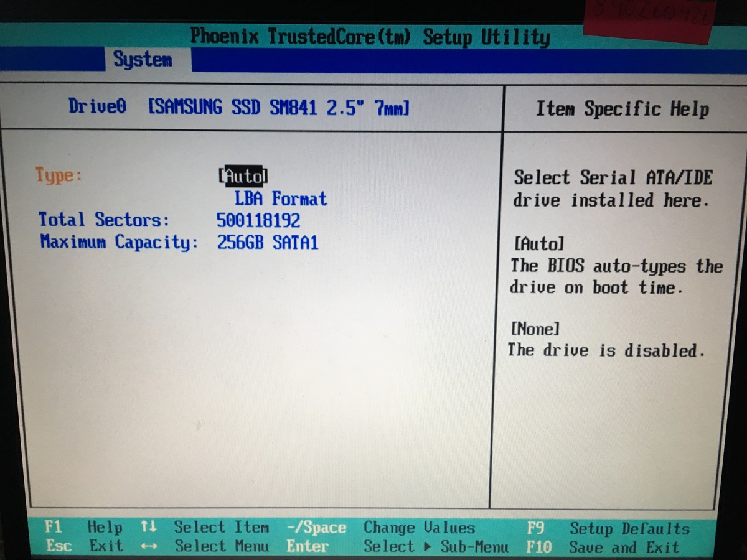
Task: Click 'The drive is disabled.' text
Action: click(x=606, y=350)
